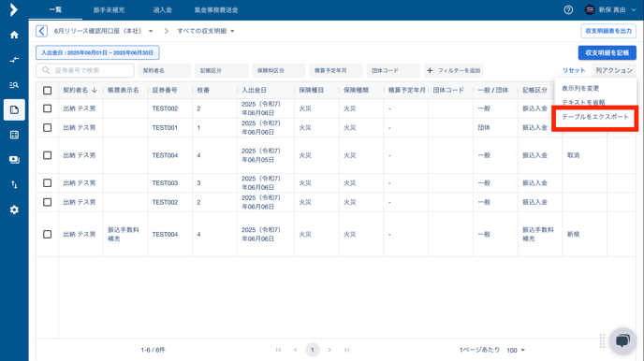Open the 契約者名 filter
The height and width of the screenshot is (361, 644).
point(165,70)
